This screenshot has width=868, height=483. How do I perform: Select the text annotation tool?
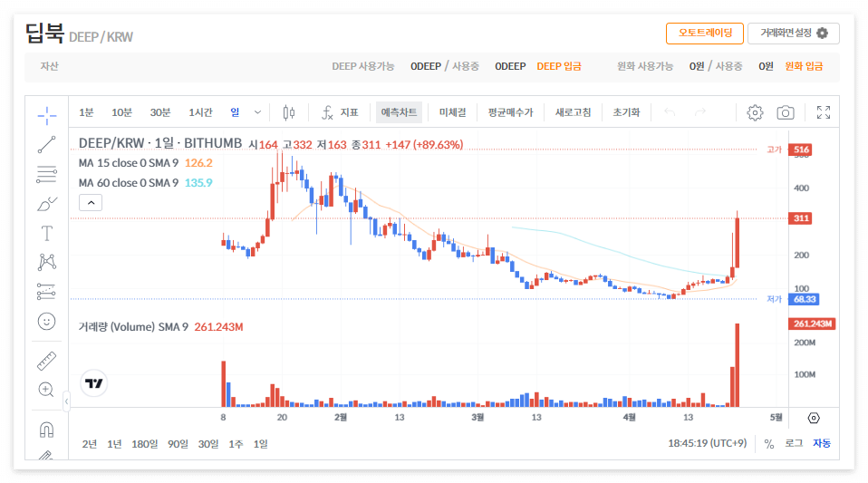click(x=47, y=233)
